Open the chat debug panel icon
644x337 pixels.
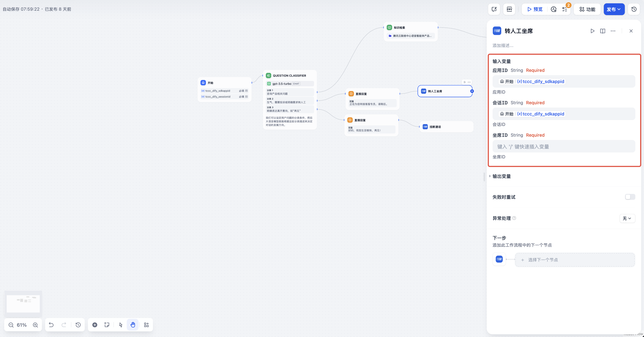(x=494, y=9)
